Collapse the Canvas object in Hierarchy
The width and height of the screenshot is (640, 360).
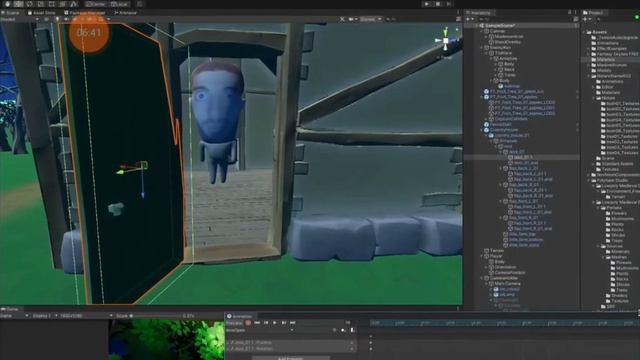coord(482,31)
